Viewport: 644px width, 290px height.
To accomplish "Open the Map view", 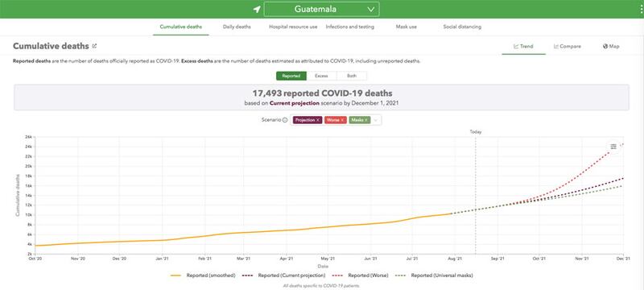I will 611,47.
